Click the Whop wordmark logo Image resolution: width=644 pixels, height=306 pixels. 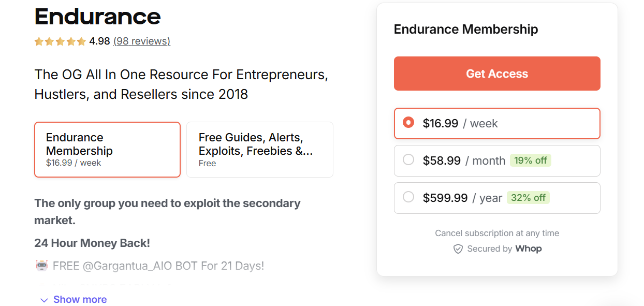529,249
